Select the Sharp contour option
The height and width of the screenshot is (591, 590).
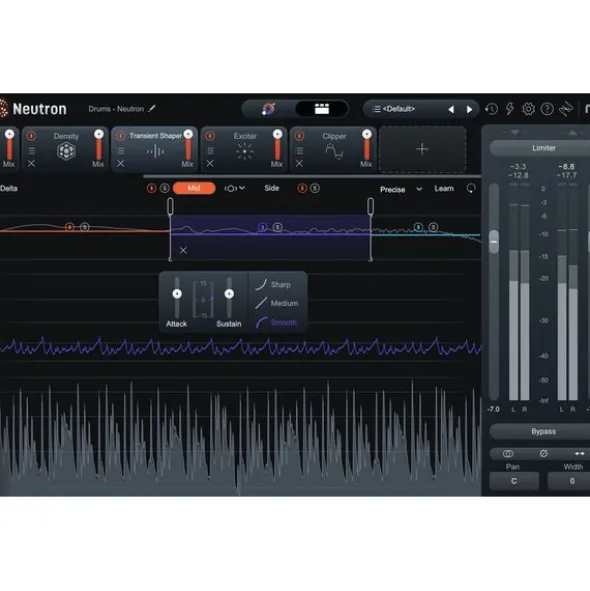(273, 285)
